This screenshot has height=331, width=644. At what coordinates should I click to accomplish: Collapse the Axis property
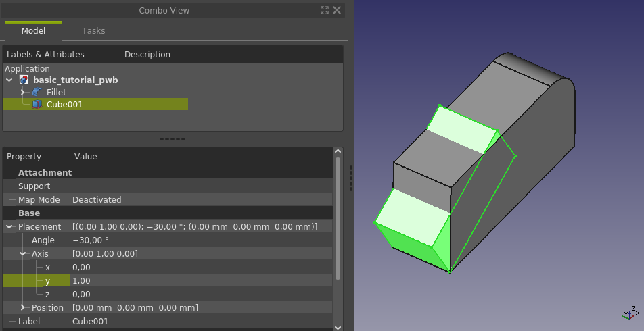(22, 253)
